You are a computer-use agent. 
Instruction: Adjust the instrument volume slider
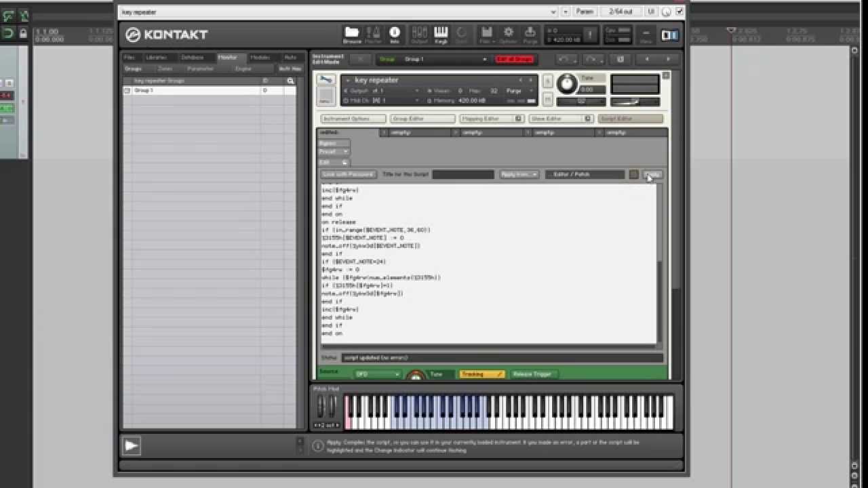(x=635, y=102)
